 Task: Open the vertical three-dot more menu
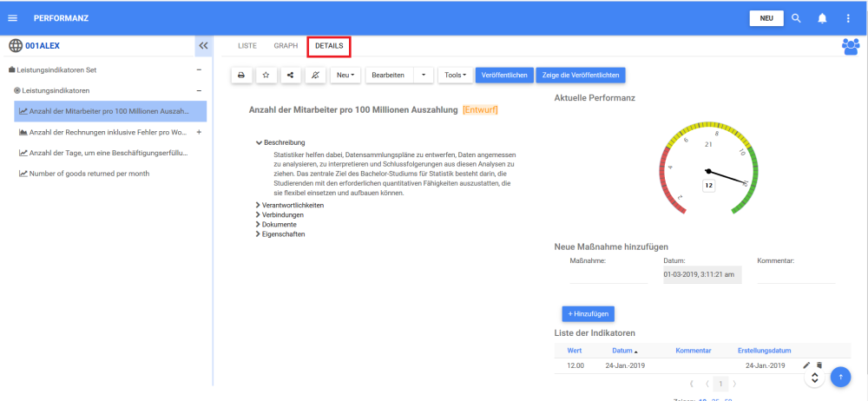[848, 18]
